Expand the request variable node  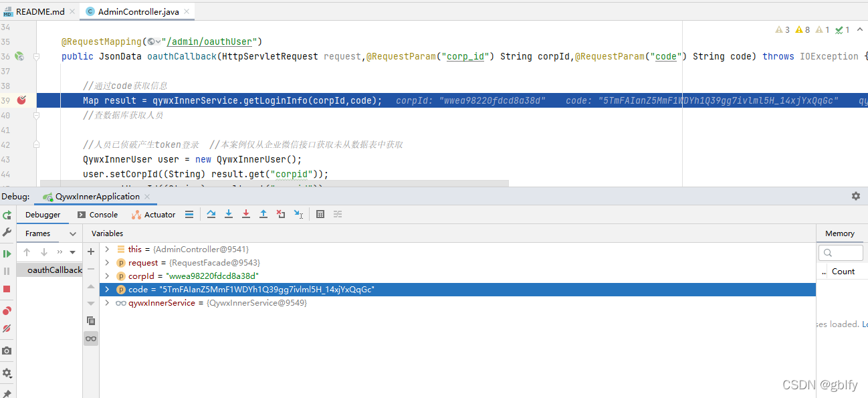coord(107,262)
